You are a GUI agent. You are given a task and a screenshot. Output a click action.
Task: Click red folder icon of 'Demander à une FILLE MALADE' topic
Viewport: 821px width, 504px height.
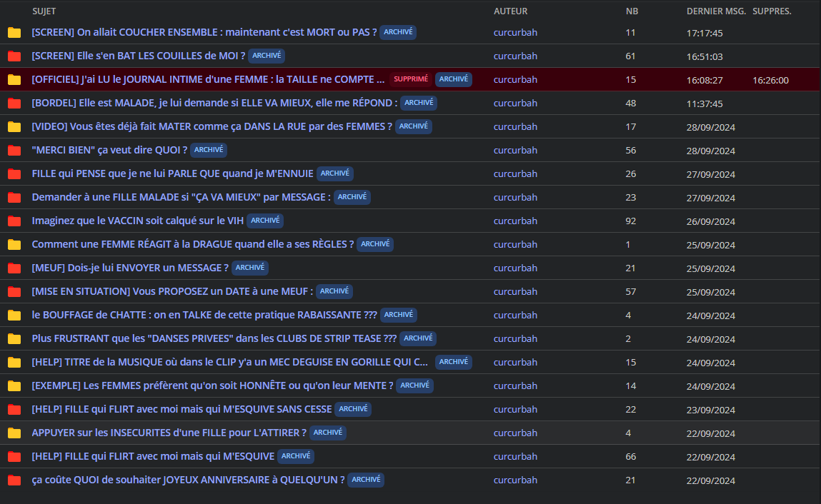click(14, 197)
